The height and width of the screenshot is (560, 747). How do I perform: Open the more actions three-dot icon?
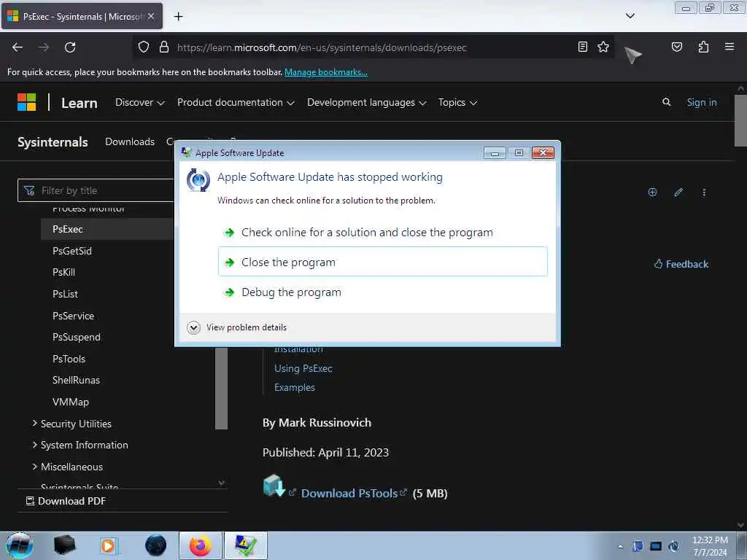click(704, 192)
